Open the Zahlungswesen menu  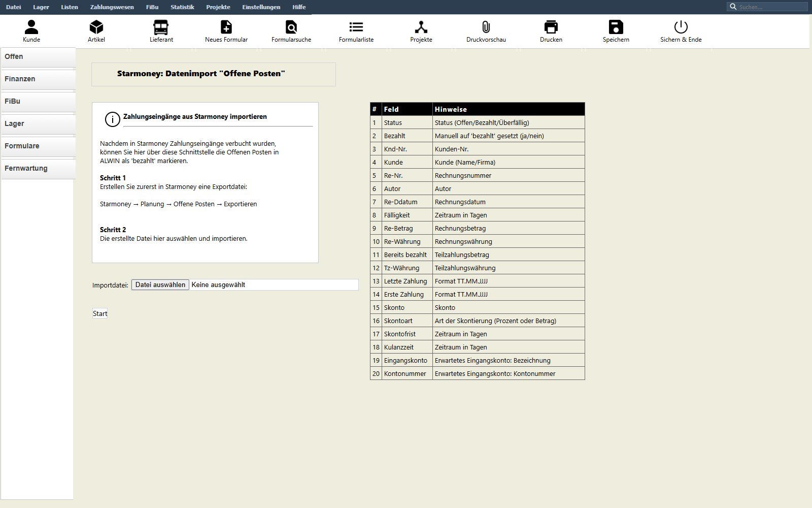[x=112, y=7]
